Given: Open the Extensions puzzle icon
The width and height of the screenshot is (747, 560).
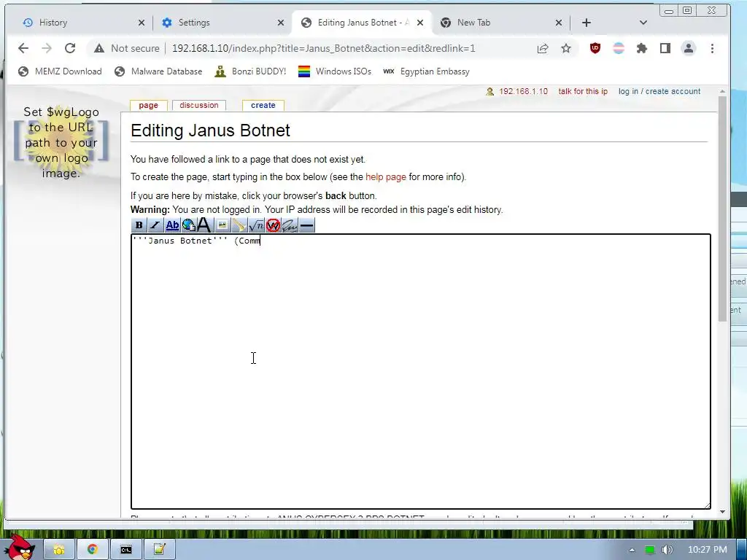Looking at the screenshot, I should pyautogui.click(x=642, y=48).
